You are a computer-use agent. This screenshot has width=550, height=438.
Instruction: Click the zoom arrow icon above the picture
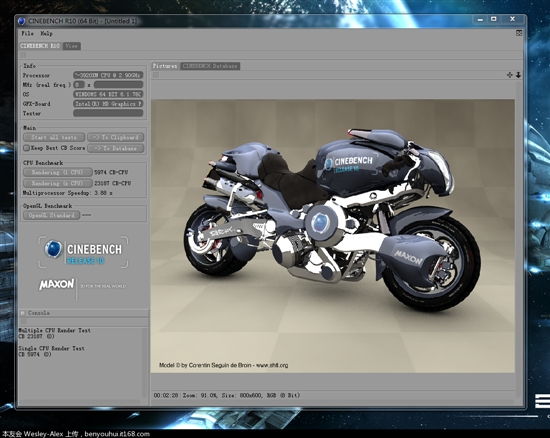coord(518,75)
